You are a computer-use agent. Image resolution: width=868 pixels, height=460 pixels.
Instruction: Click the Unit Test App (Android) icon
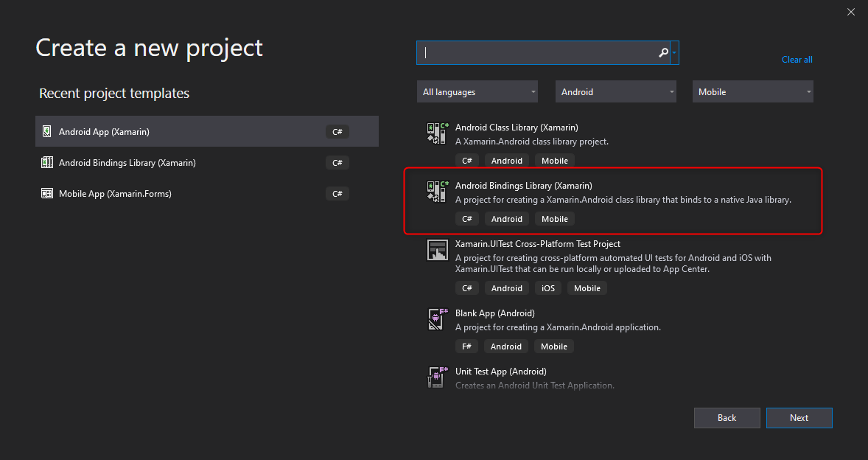click(x=438, y=377)
